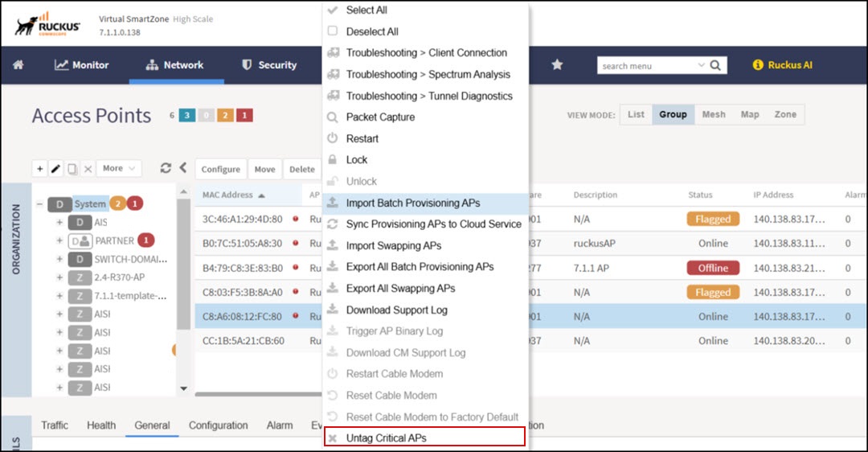This screenshot has height=452, width=868.
Task: Click tree scrollbar down arrow
Action: (184, 388)
